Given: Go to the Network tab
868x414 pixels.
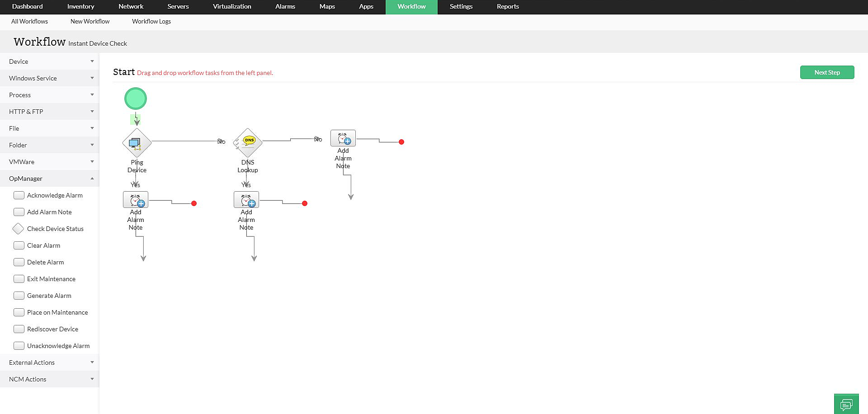Looking at the screenshot, I should (131, 7).
